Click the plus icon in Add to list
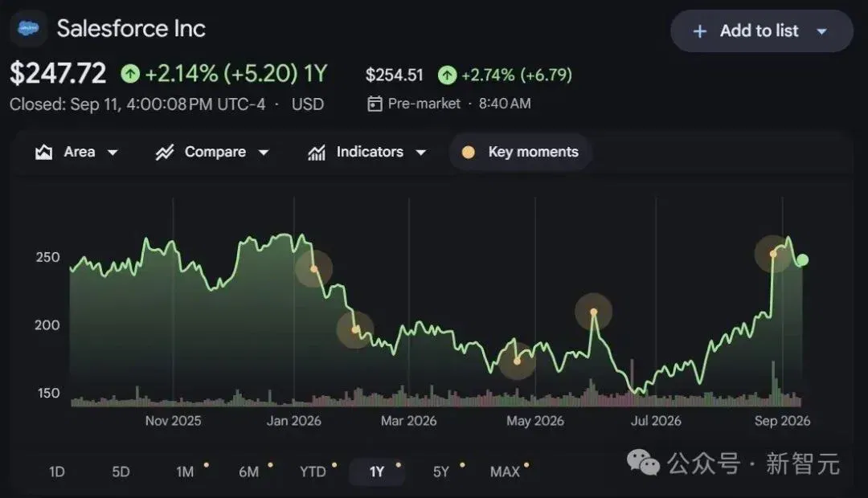The height and width of the screenshot is (498, 868). 700,31
